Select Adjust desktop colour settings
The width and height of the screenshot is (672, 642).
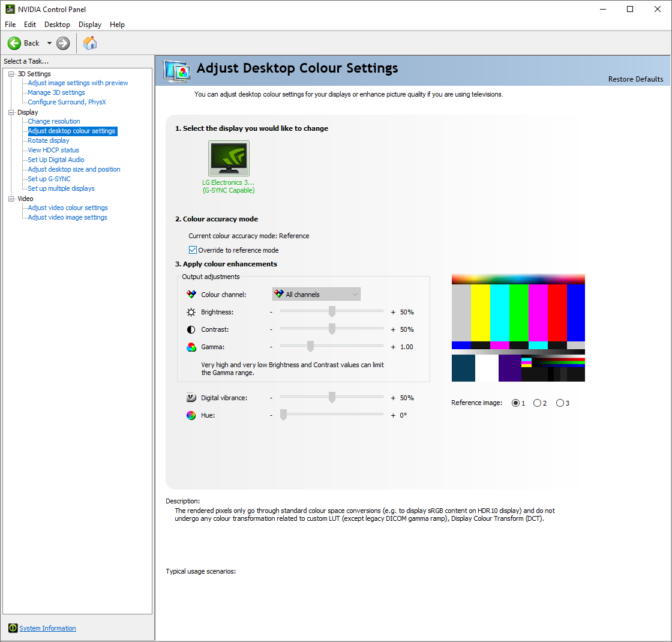(x=72, y=131)
